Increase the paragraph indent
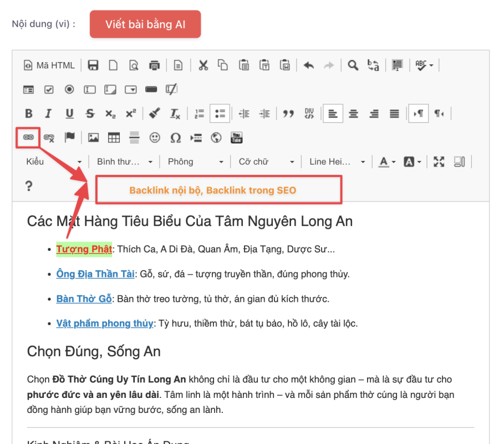The height and width of the screenshot is (444, 504). 264,114
